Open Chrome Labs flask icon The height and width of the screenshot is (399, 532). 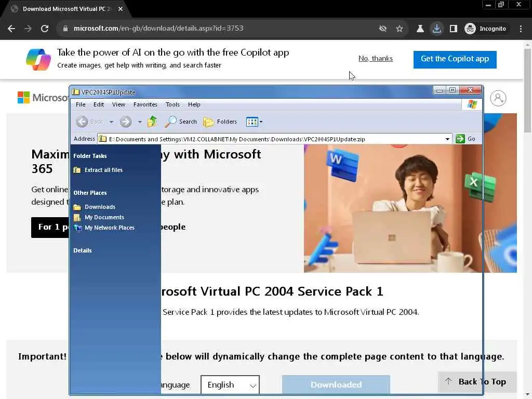[420, 29]
